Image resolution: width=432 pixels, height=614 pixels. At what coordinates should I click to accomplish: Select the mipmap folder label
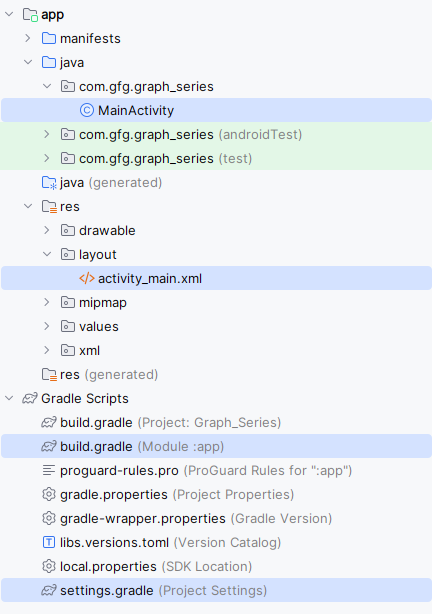tap(103, 303)
